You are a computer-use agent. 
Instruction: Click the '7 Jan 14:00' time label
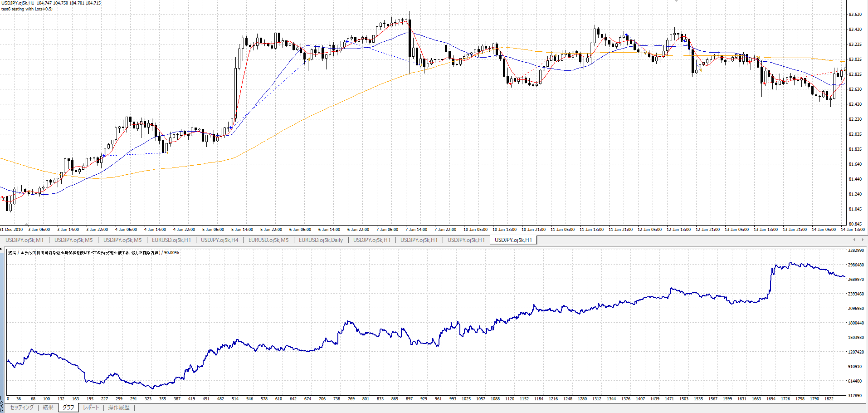pyautogui.click(x=416, y=230)
